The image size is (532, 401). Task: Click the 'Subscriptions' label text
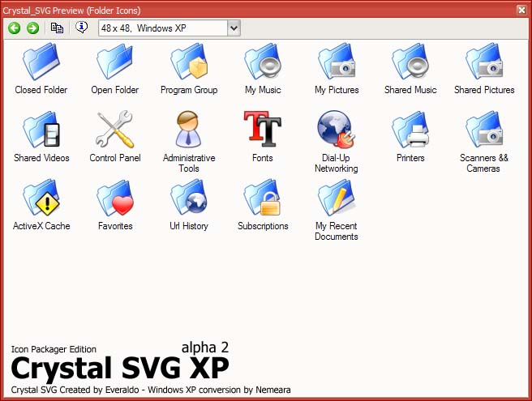click(263, 227)
